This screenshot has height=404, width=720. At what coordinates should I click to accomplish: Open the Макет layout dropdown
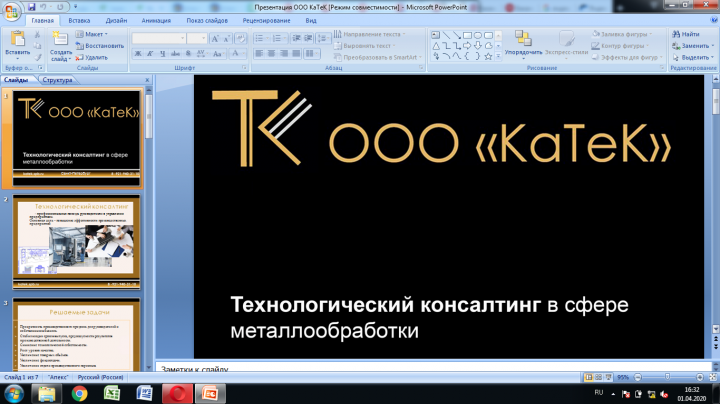[x=92, y=34]
